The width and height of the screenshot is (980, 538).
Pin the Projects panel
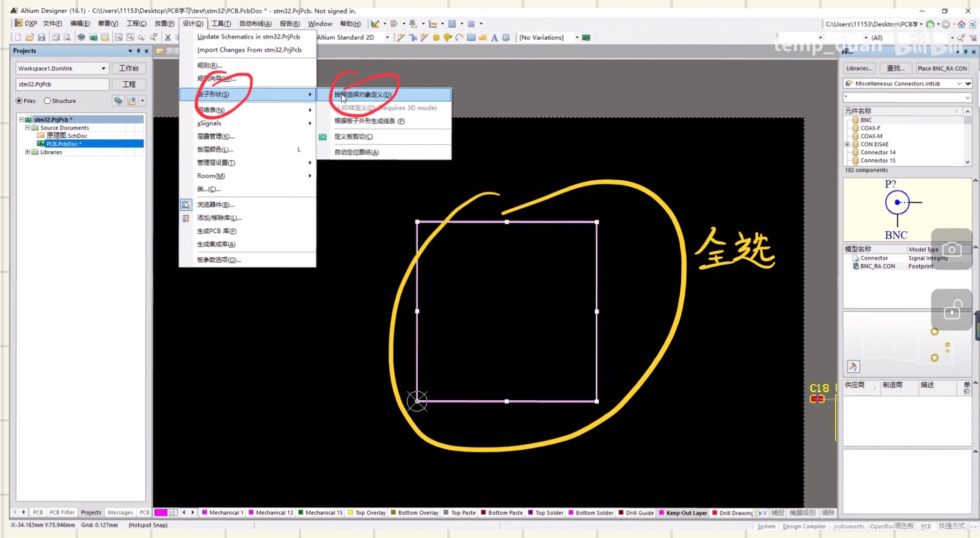(138, 51)
